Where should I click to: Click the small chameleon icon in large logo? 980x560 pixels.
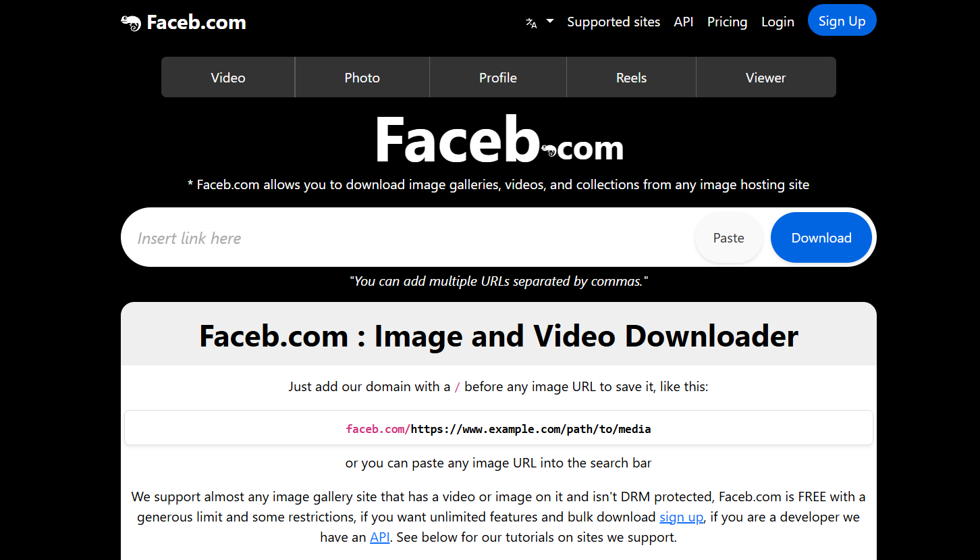[x=549, y=151]
